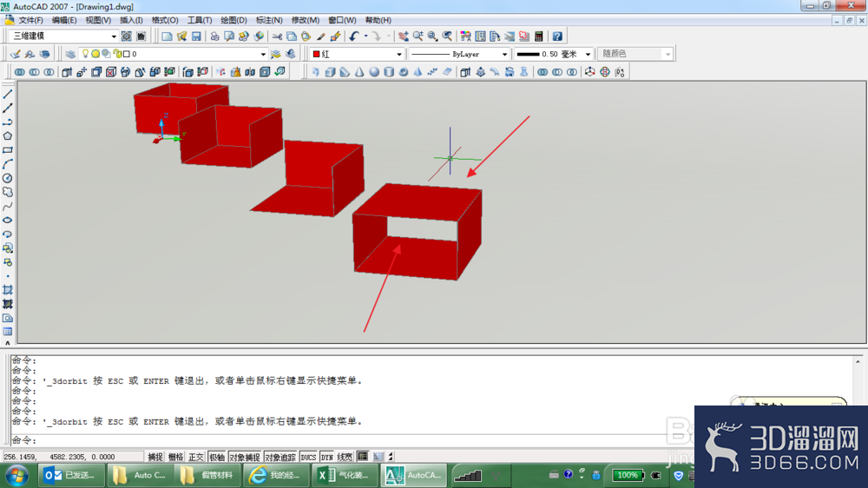This screenshot has height=488, width=868.
Task: Open the 红 color control dropdown
Action: [398, 55]
